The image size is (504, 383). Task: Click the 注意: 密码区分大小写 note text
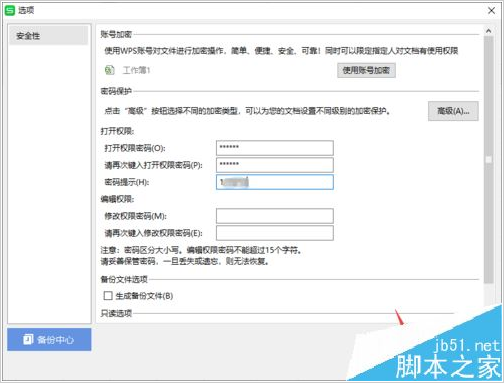tap(201, 250)
